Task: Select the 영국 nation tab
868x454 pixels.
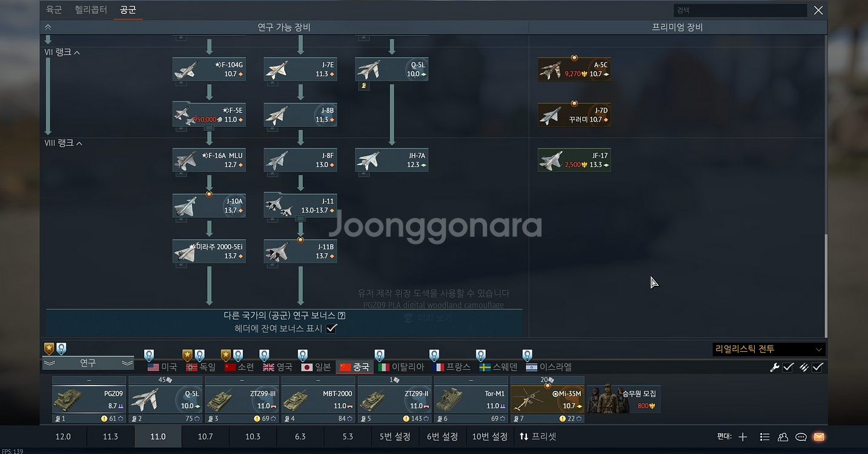Action: pyautogui.click(x=277, y=367)
